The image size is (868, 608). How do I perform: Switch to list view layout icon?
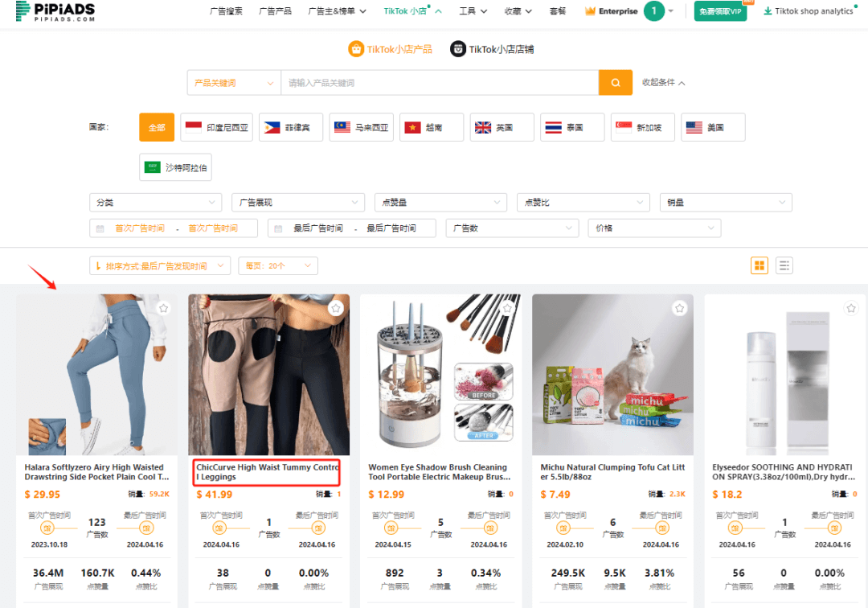tap(784, 265)
